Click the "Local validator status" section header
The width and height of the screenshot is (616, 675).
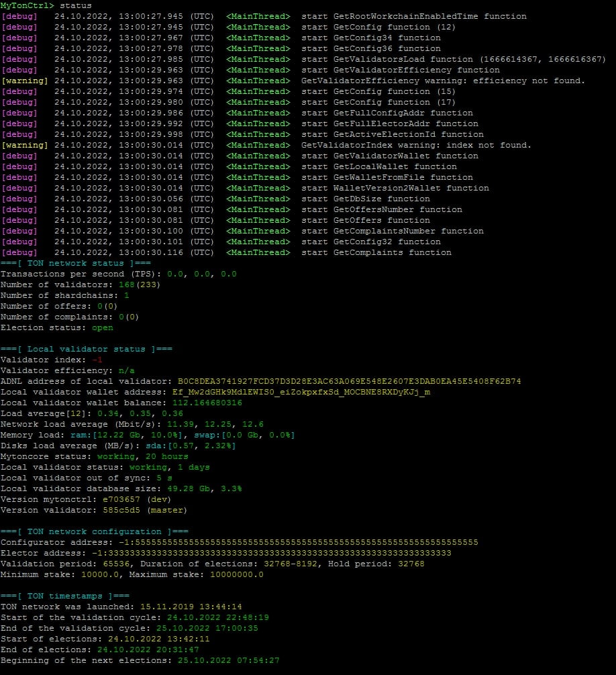[87, 350]
